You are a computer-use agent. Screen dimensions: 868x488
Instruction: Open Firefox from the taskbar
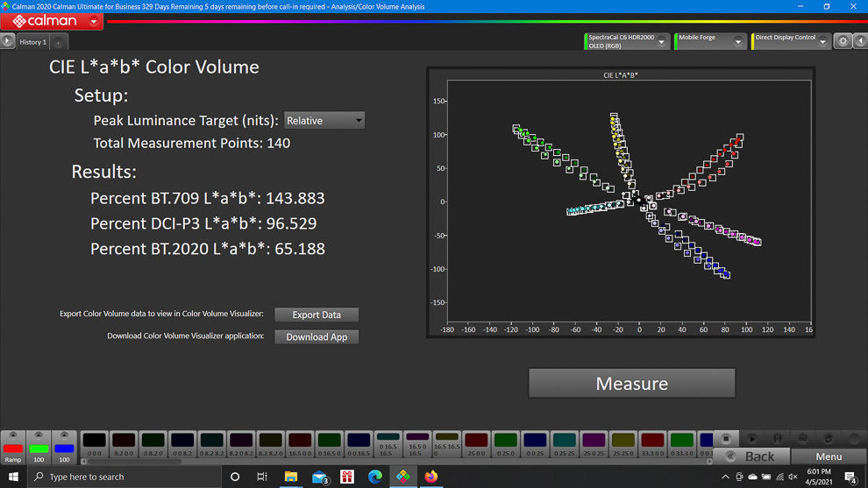click(x=431, y=477)
